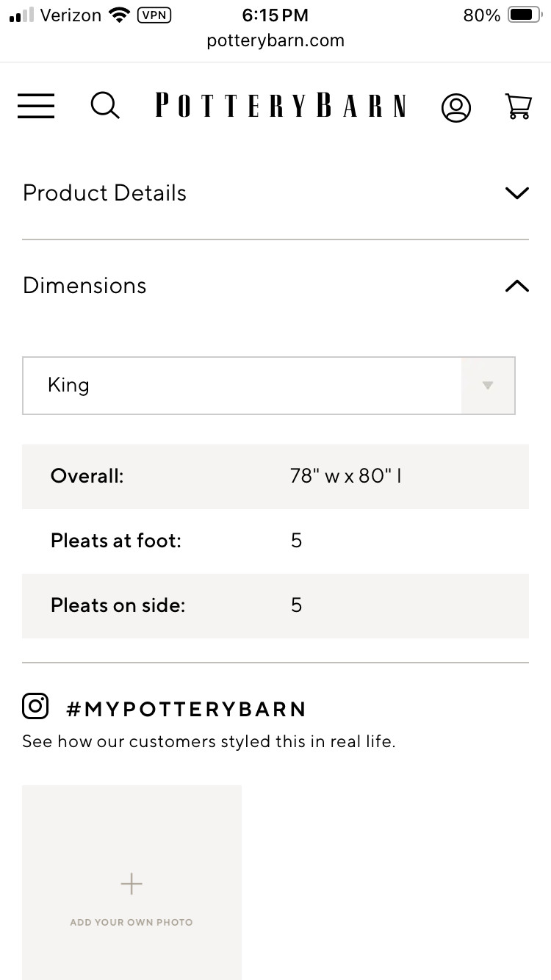551x980 pixels.
Task: Click the Instagram icon next to #MYPOTTERYBARN
Action: pos(35,705)
